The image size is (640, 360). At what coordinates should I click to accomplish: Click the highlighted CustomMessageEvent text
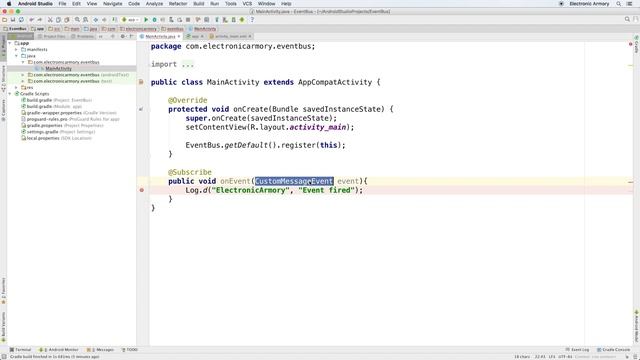pos(294,181)
